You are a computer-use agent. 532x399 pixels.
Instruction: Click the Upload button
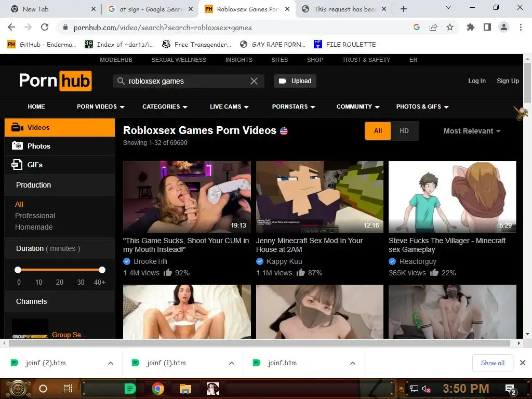[295, 81]
